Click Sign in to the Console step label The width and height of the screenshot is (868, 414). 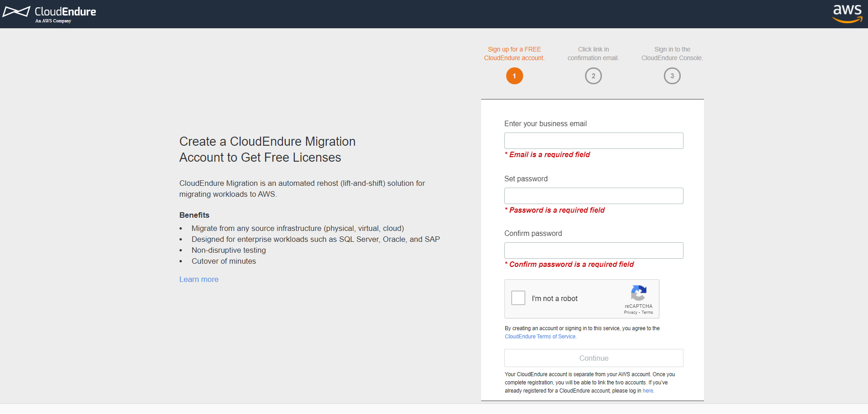[x=672, y=54]
